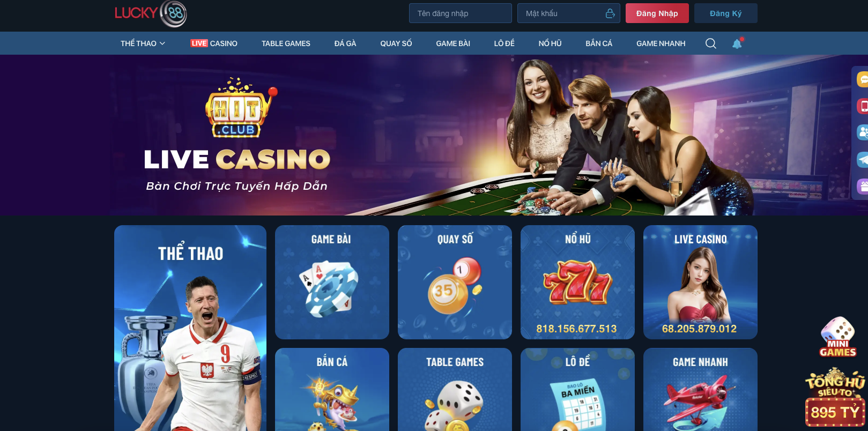Open the Telegram sidebar icon
The image size is (868, 431).
[x=863, y=159]
